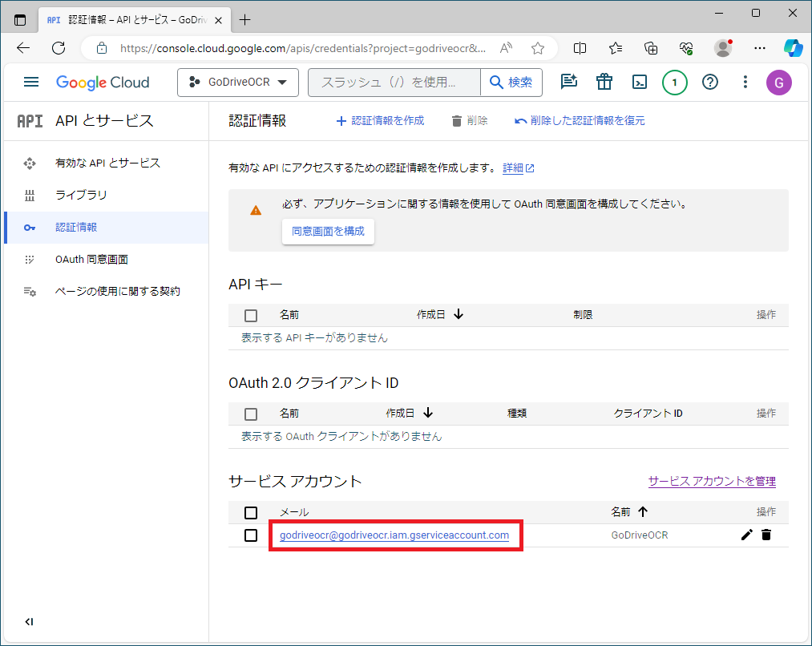The height and width of the screenshot is (646, 812).
Task: Open the browser favorites list icon
Action: click(x=616, y=48)
